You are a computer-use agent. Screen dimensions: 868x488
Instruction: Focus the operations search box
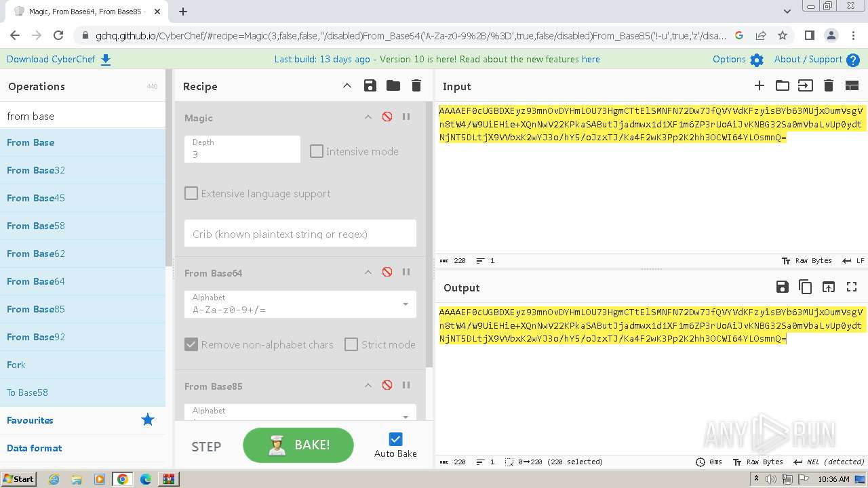coord(83,116)
